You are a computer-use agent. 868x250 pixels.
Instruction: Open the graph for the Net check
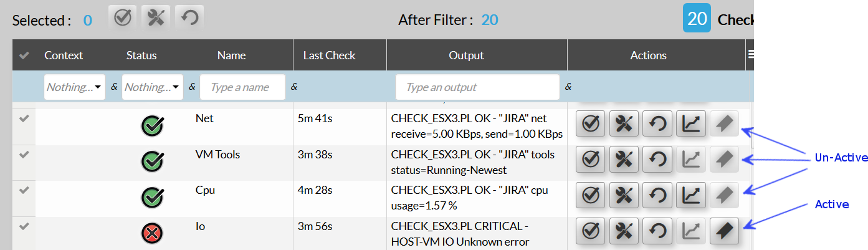pyautogui.click(x=690, y=124)
